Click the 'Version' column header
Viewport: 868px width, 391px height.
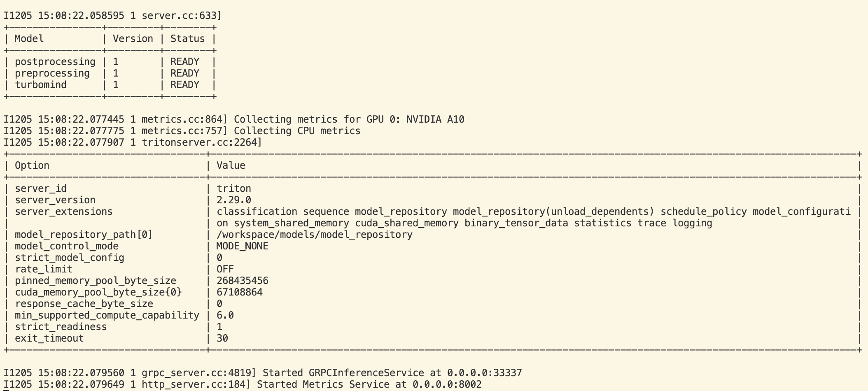click(133, 39)
